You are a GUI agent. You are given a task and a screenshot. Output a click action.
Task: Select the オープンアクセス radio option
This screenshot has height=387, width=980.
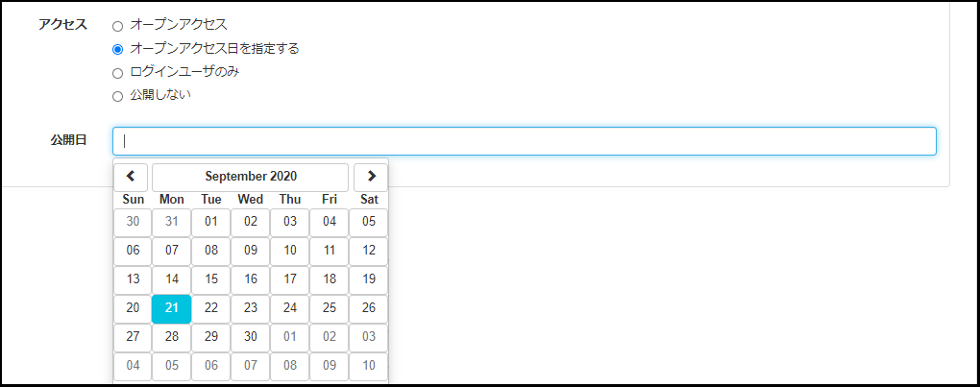[x=118, y=25]
